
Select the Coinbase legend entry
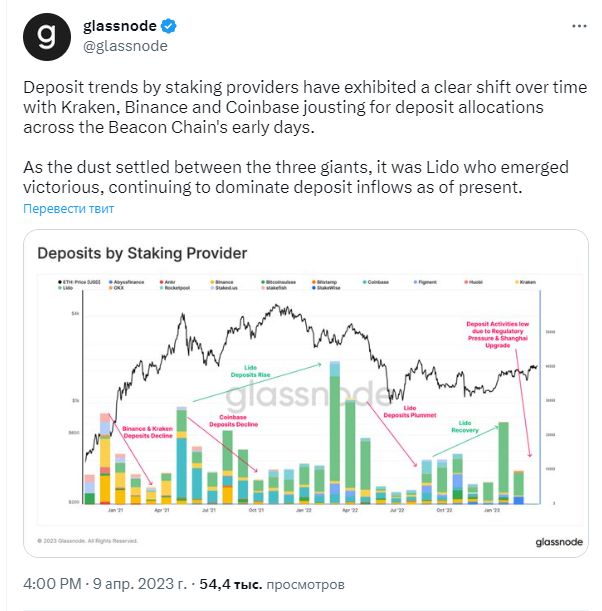click(376, 282)
